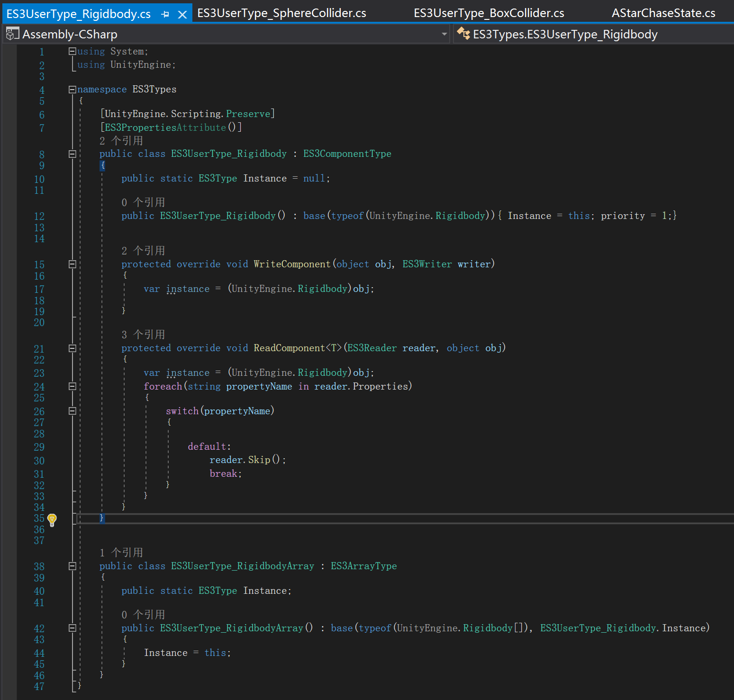Viewport: 734px width, 700px height.
Task: Collapse the using directives block
Action: tap(72, 51)
